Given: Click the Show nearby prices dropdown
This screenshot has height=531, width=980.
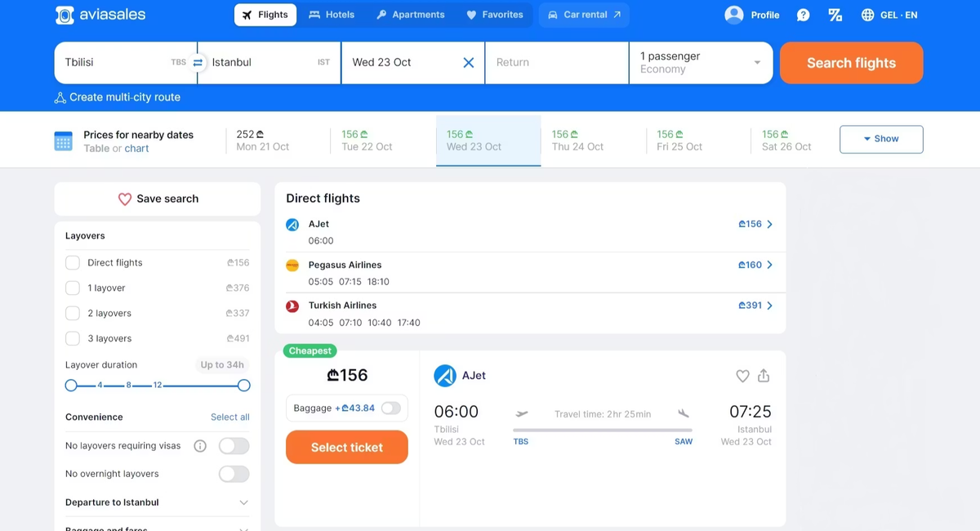Looking at the screenshot, I should click(x=881, y=139).
